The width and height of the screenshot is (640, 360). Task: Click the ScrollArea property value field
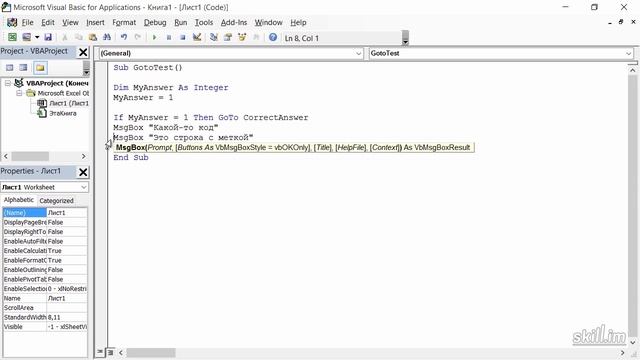coord(67,308)
